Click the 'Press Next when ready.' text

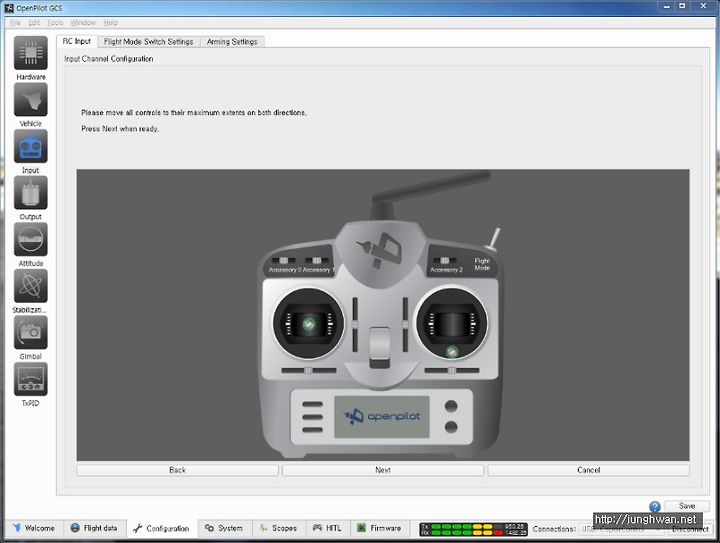coord(120,129)
